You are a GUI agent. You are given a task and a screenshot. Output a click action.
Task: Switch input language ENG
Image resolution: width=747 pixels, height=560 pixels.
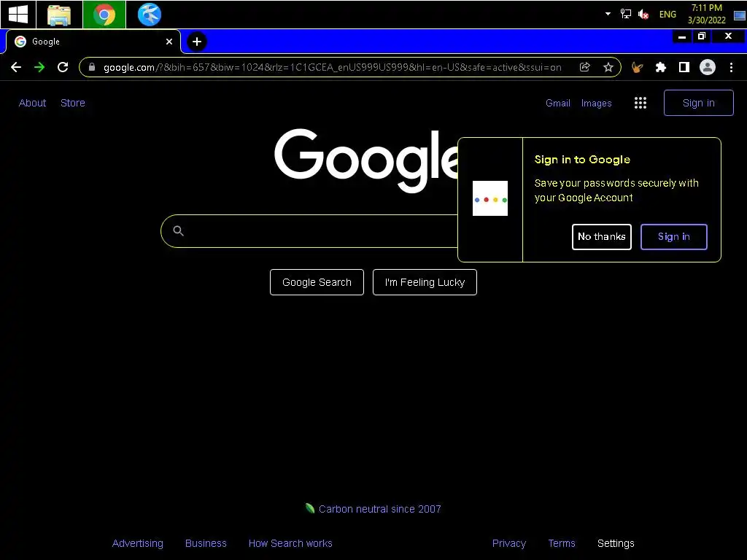point(667,15)
